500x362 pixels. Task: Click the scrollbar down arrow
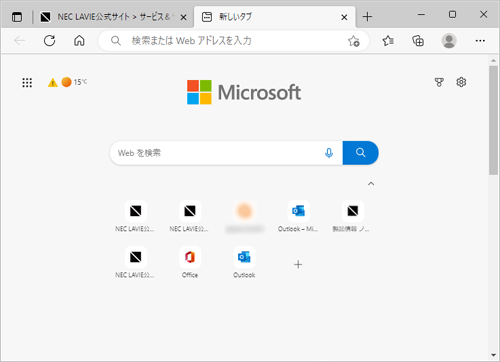[x=493, y=355]
